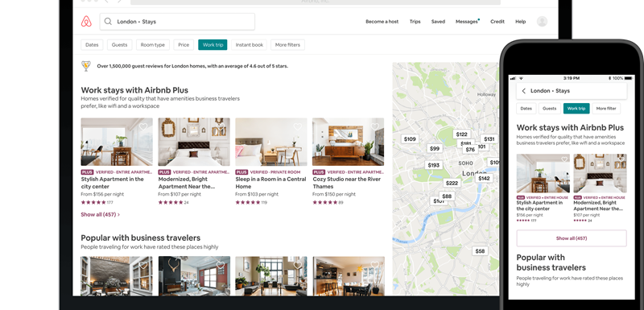Open Stylish Apartment in the city center listing
The image size is (644, 310).
pos(112,183)
